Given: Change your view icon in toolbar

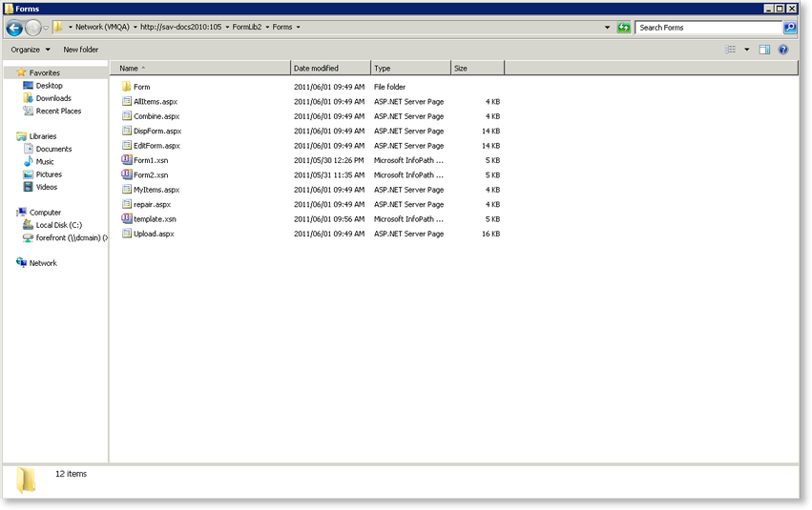Looking at the screenshot, I should [x=730, y=50].
